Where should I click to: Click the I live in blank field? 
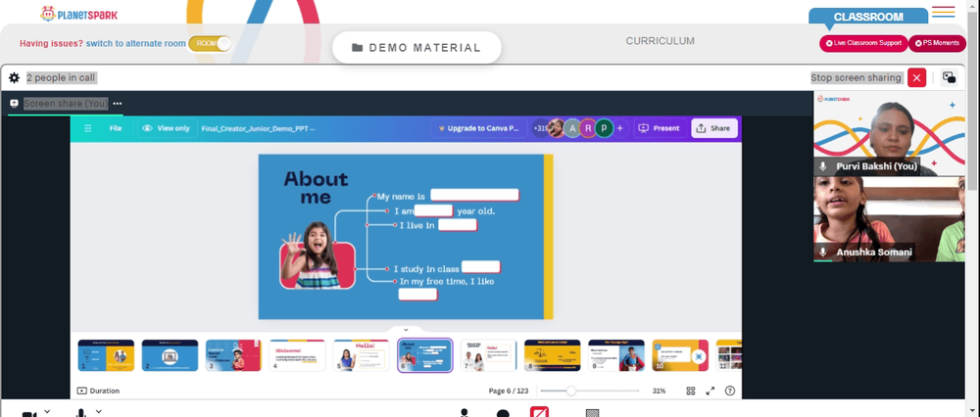(x=458, y=225)
